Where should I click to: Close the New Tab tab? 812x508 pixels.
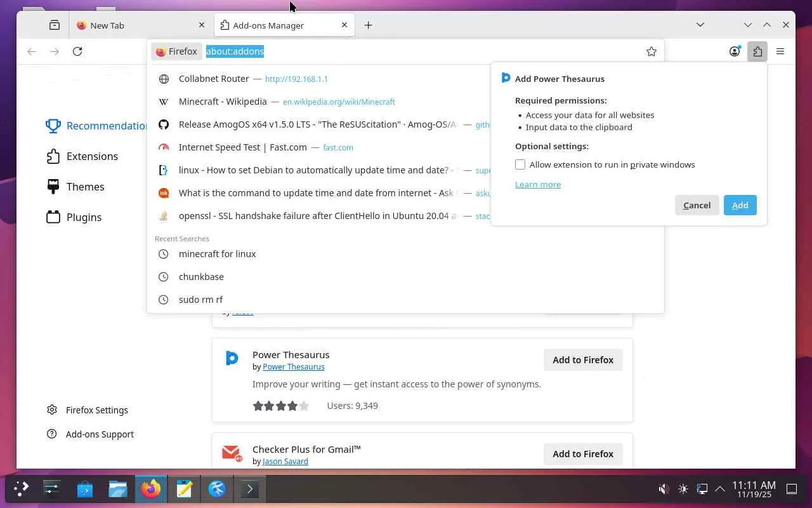(x=202, y=25)
